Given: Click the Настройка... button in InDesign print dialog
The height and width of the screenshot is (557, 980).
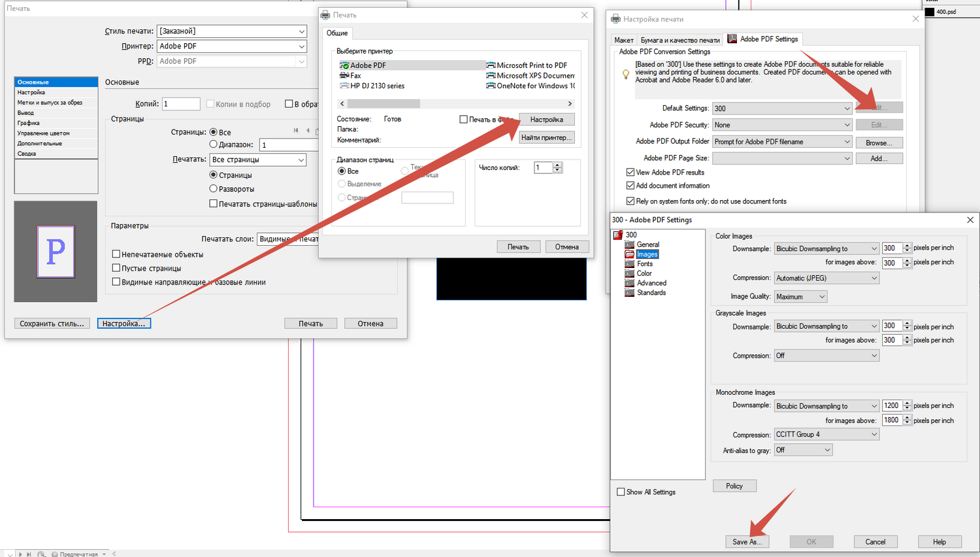Looking at the screenshot, I should pyautogui.click(x=124, y=324).
